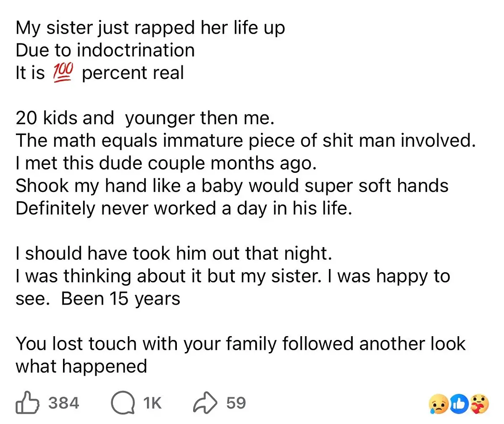Click the line about 'The math equals immature'

coord(245,141)
